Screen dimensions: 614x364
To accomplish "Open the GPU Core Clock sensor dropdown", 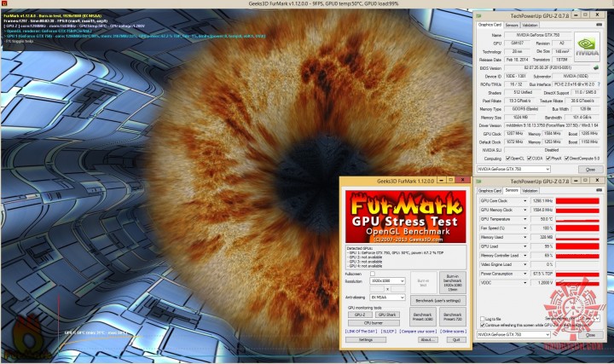I will (525, 201).
